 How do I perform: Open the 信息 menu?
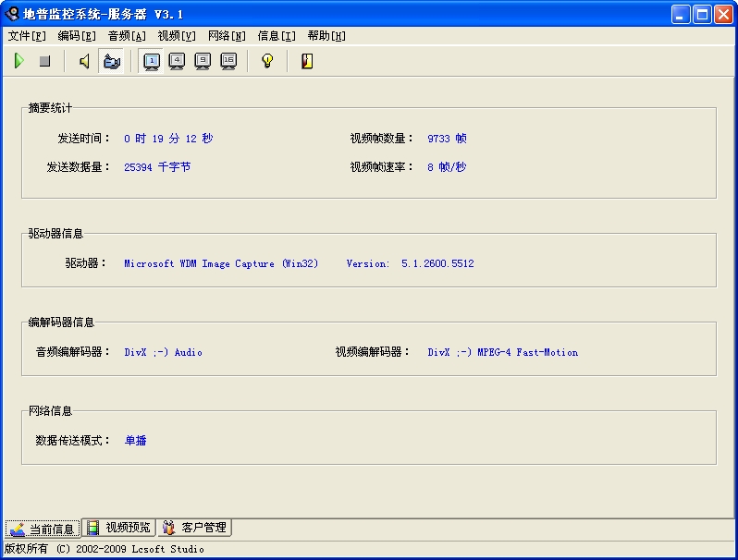(x=277, y=36)
